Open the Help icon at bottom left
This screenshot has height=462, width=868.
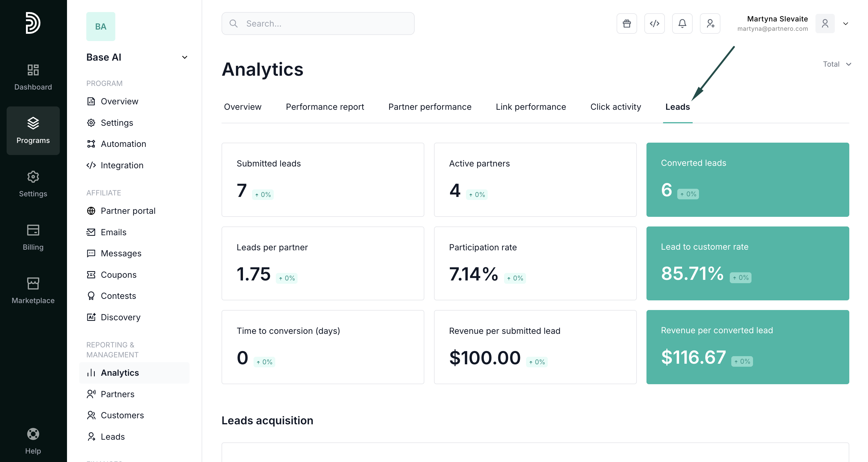coord(33,441)
